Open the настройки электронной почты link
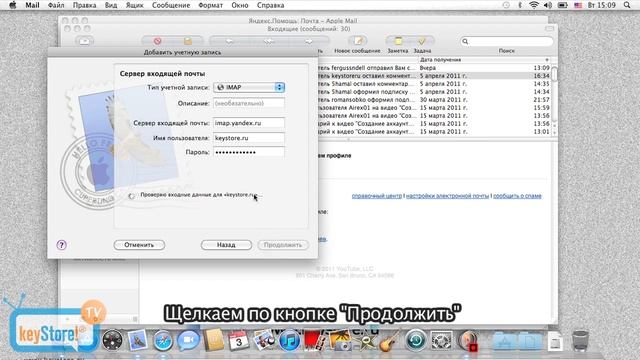Screen dimensions: 640x360 (447, 196)
